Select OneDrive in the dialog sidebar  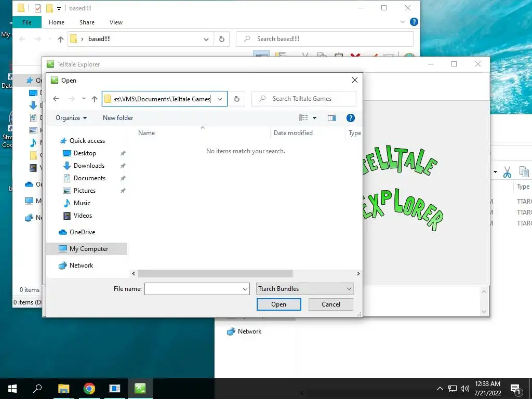82,232
